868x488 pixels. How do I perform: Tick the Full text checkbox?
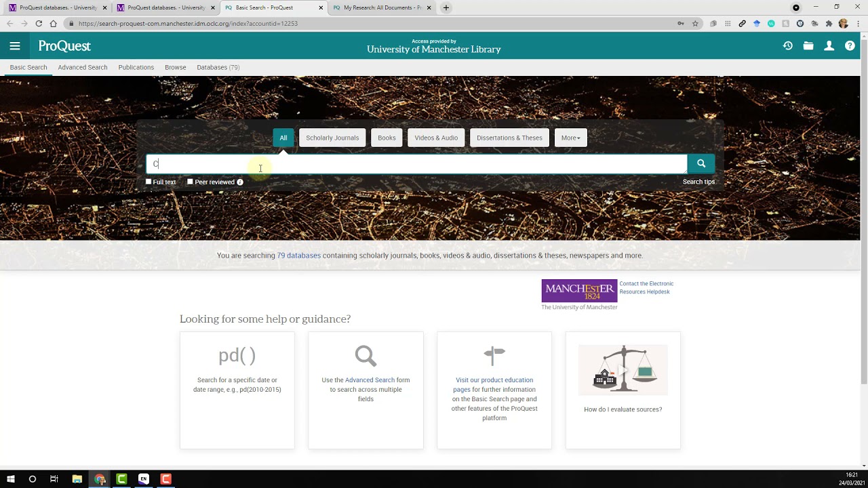pyautogui.click(x=149, y=182)
